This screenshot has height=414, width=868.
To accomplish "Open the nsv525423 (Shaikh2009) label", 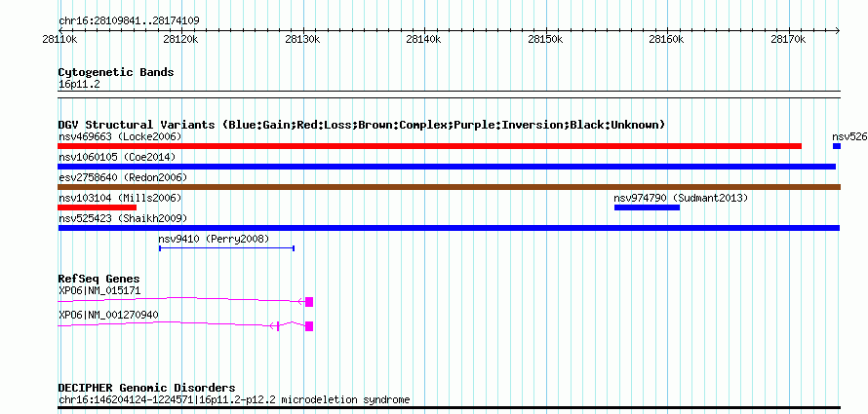I will click(123, 218).
